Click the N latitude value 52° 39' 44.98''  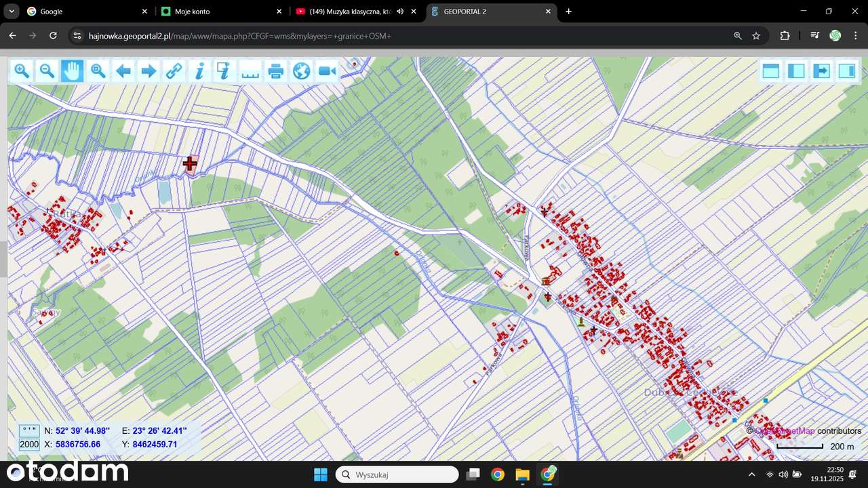83,430
